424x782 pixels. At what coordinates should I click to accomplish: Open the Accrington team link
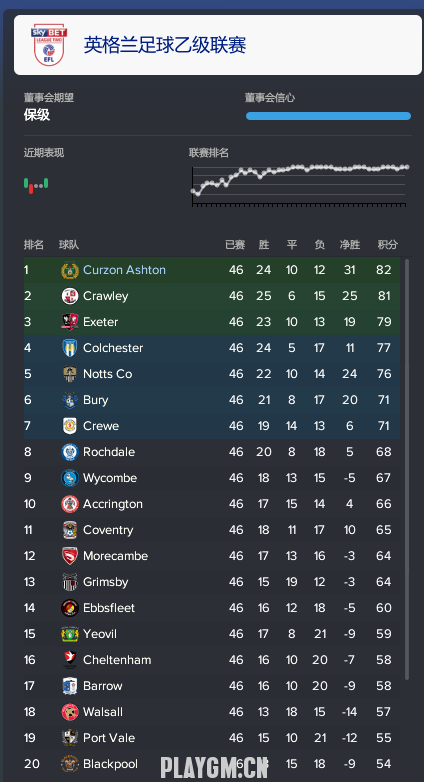(113, 504)
